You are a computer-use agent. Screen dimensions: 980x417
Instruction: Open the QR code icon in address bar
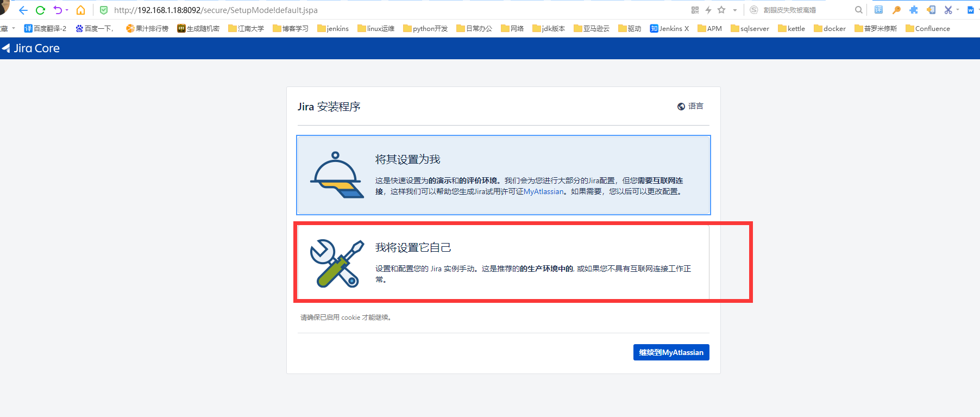(695, 10)
